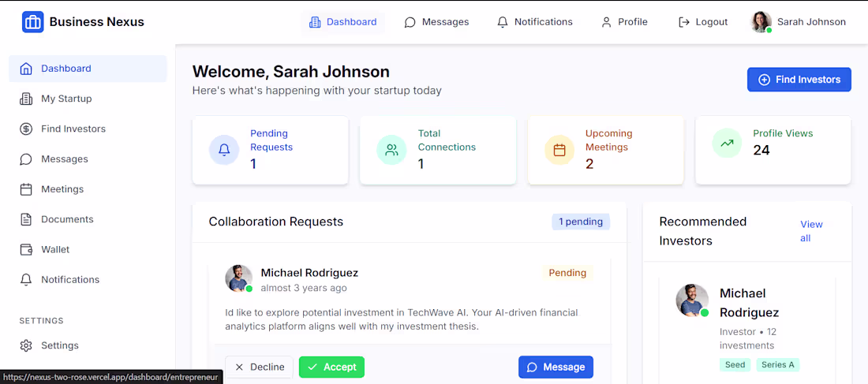Viewport: 868px width, 384px height.
Task: Click the sidebar Dashboard home icon
Action: point(26,69)
